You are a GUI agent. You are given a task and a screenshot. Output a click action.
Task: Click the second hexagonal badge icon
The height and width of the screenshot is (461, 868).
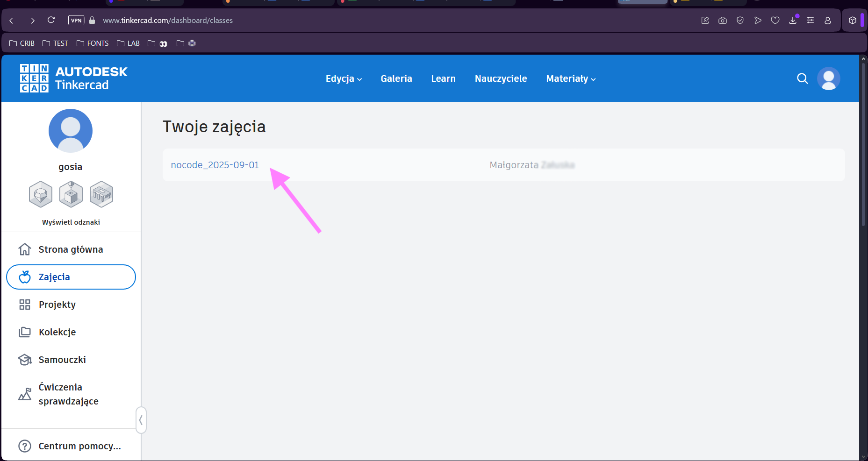71,194
